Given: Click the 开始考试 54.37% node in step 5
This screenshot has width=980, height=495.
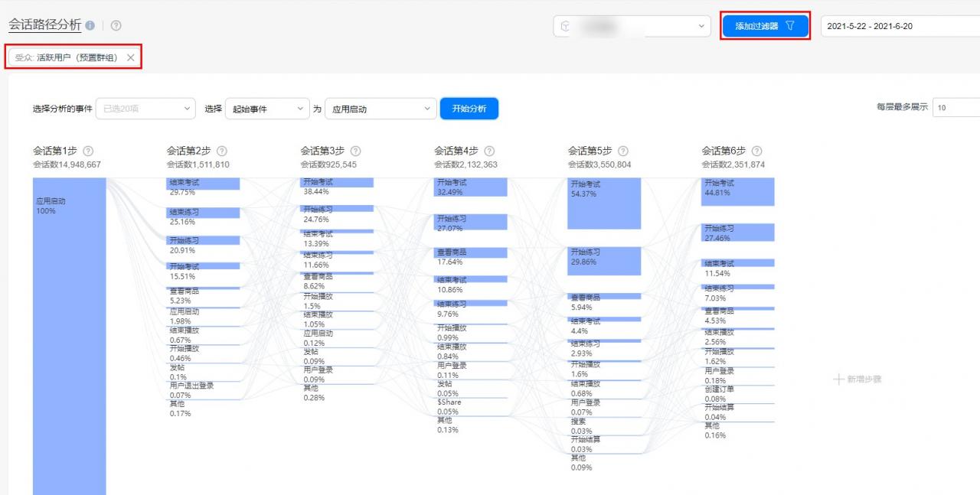Looking at the screenshot, I should (605, 203).
